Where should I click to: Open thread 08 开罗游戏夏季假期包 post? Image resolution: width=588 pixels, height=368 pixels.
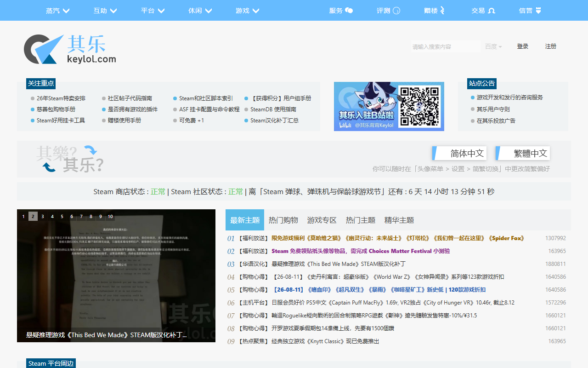333,328
